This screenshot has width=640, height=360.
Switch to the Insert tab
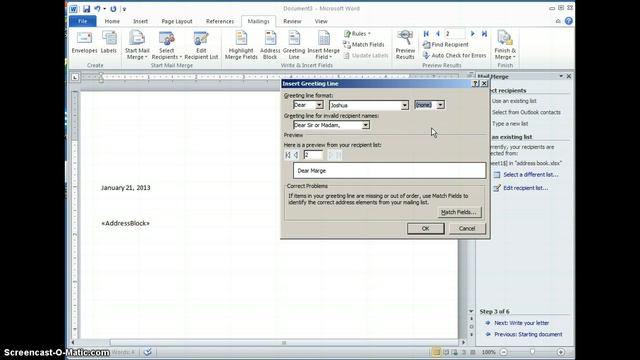(140, 21)
